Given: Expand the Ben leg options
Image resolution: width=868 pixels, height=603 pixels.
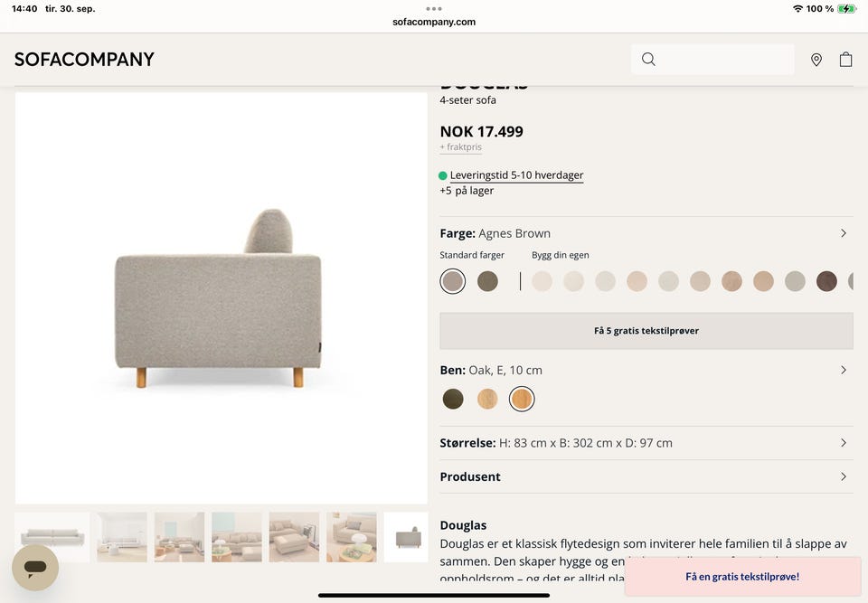Looking at the screenshot, I should pos(843,370).
